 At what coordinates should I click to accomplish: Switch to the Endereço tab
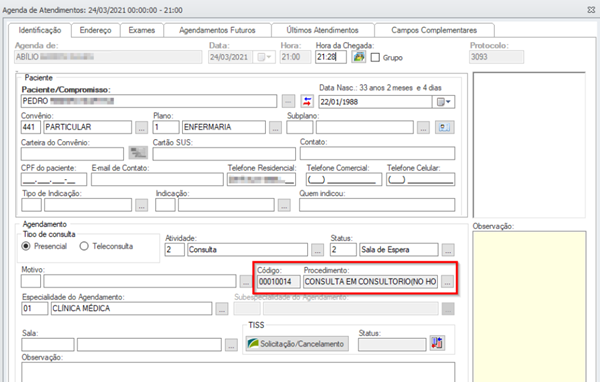tap(95, 30)
